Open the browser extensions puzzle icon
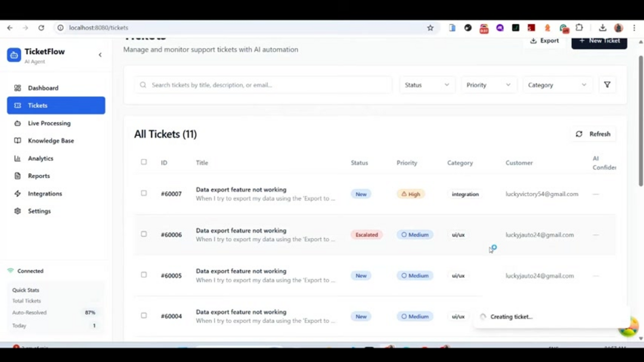Viewport: 644px width, 362px height. click(579, 28)
